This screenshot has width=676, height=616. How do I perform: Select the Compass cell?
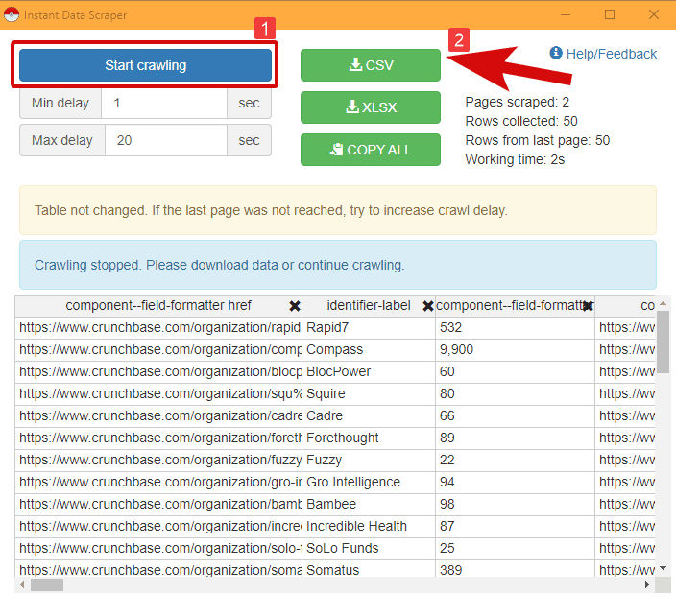(x=369, y=350)
